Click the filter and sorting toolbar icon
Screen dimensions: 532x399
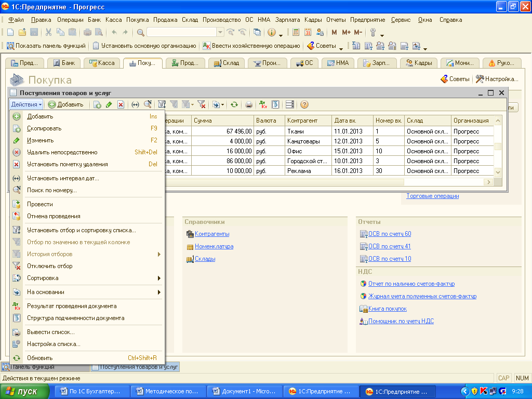(162, 104)
